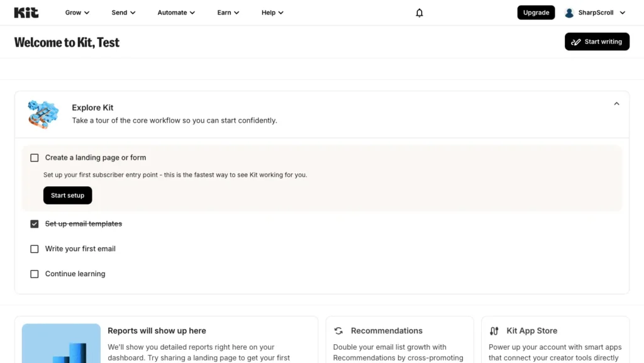Expand the Automate chevron arrow
Image resolution: width=644 pixels, height=363 pixels.
pos(192,13)
